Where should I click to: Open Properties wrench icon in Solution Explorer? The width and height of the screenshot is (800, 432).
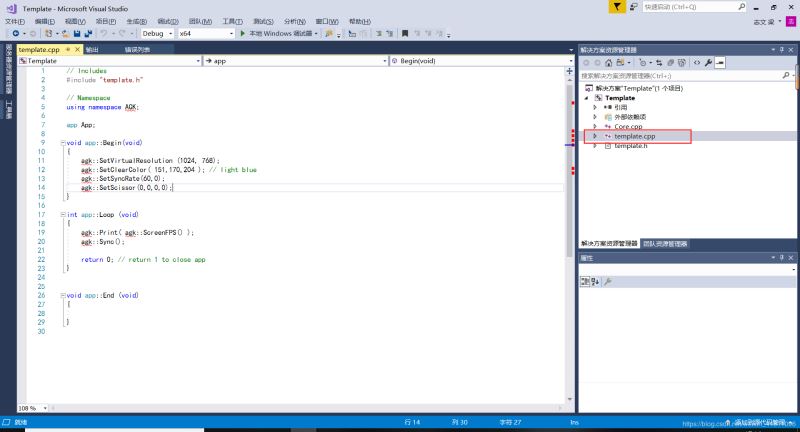point(708,62)
